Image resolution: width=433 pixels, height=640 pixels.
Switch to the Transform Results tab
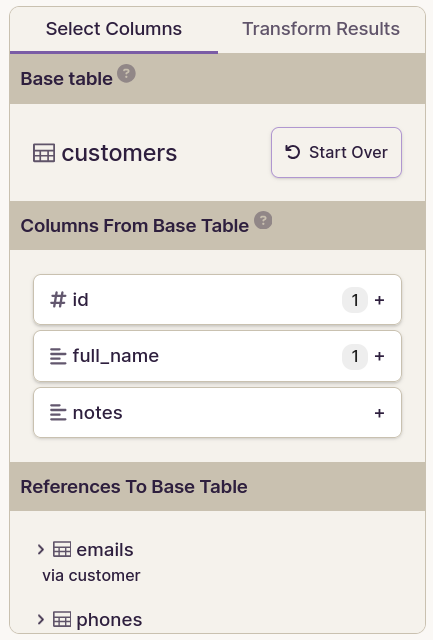(x=321, y=29)
